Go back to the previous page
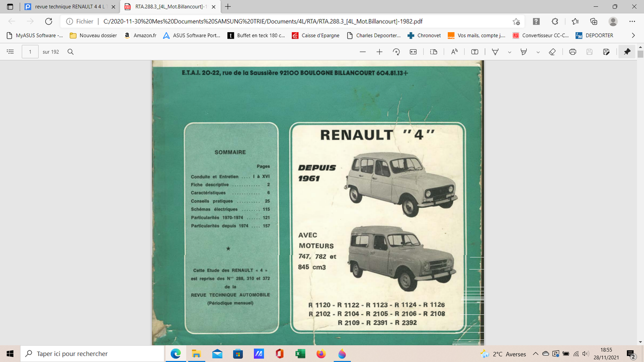Image resolution: width=644 pixels, height=362 pixels. coord(12,21)
